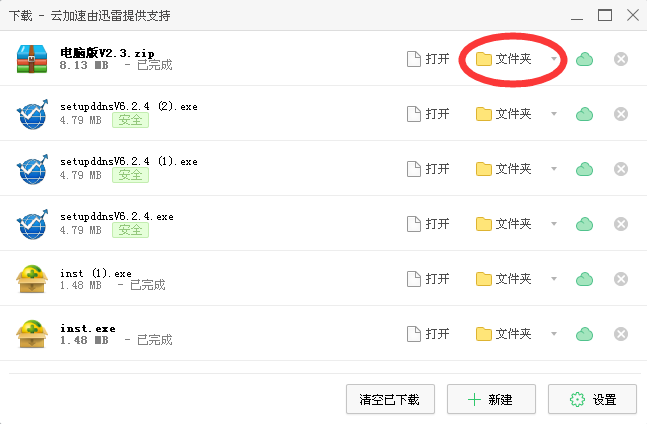647x424 pixels.
Task: Open setupddnsV6.2.4 (2).exe via 打开
Action: coord(428,114)
